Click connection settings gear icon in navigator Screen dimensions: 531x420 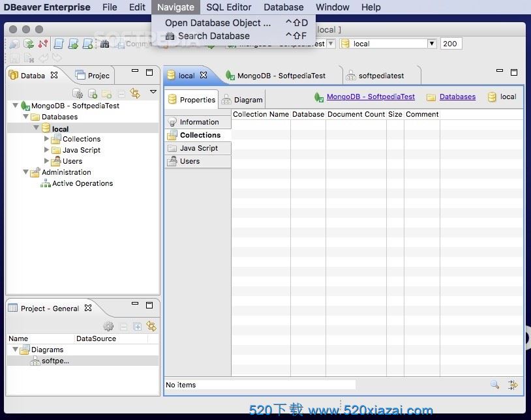78,93
